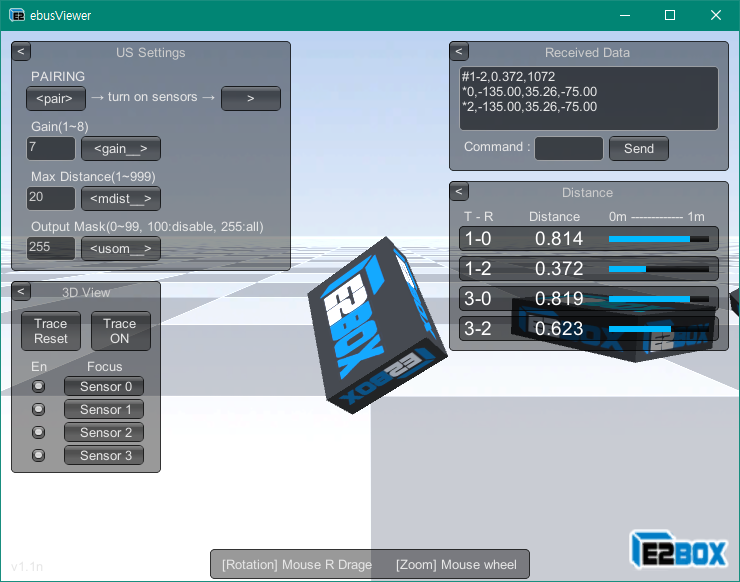Focus the Output Mask value field

click(x=50, y=249)
